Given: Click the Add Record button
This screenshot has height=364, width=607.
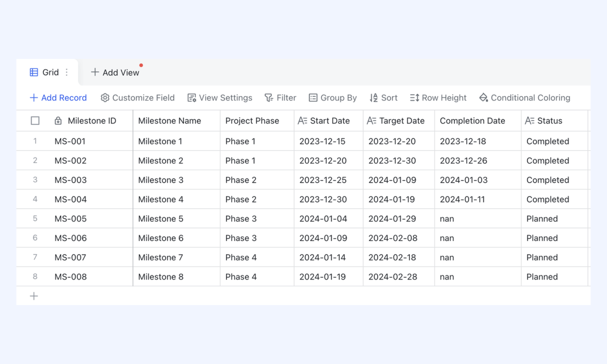Looking at the screenshot, I should 58,98.
